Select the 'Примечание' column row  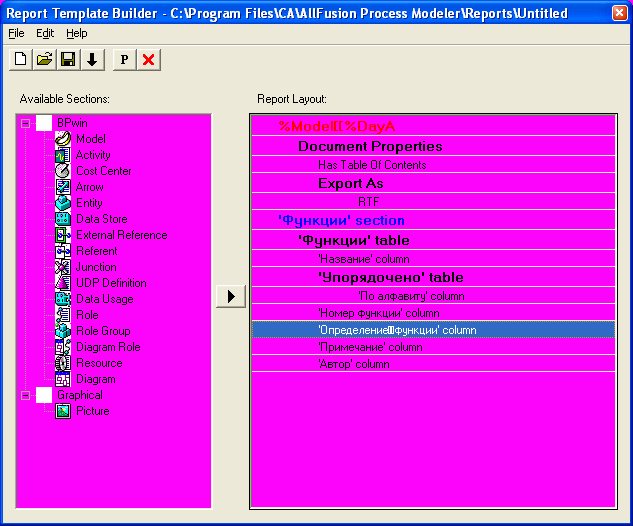433,347
